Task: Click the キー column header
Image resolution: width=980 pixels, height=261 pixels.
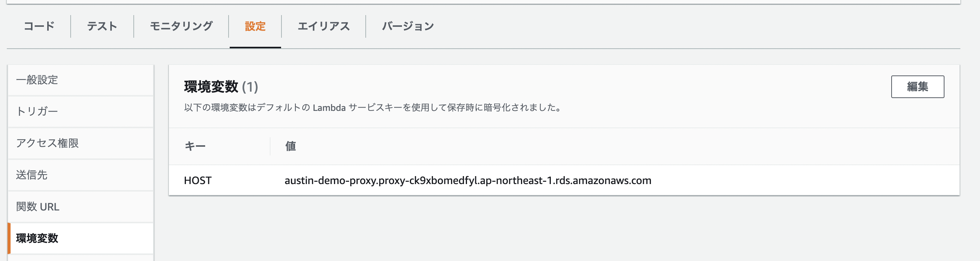Action: pyautogui.click(x=195, y=146)
